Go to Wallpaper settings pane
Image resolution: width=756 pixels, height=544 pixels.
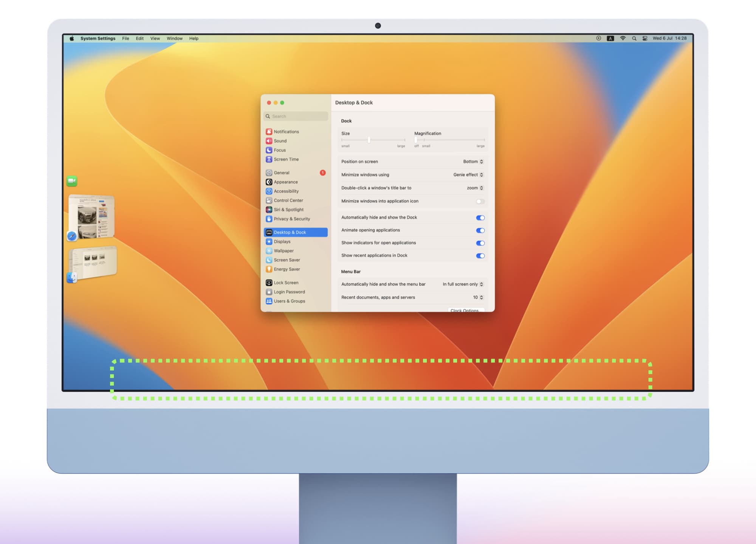pyautogui.click(x=283, y=251)
